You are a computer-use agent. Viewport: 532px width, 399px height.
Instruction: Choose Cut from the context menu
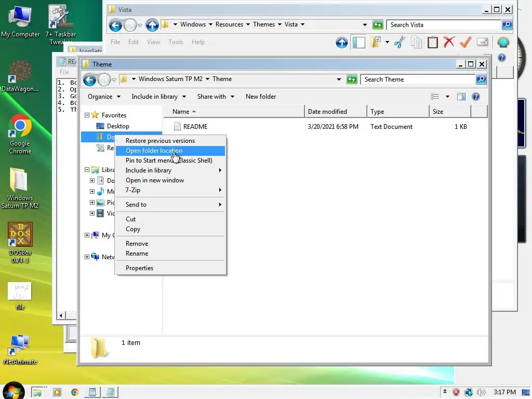(x=170, y=219)
